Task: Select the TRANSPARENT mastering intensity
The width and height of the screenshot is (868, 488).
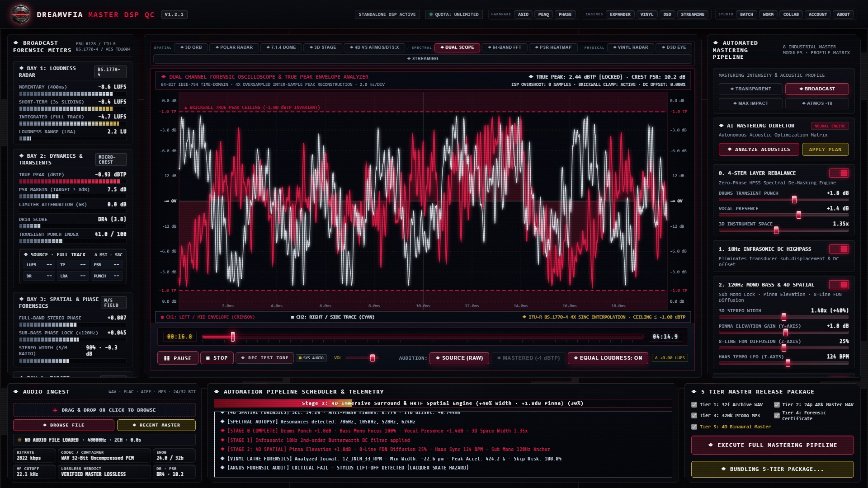Action: click(x=750, y=89)
